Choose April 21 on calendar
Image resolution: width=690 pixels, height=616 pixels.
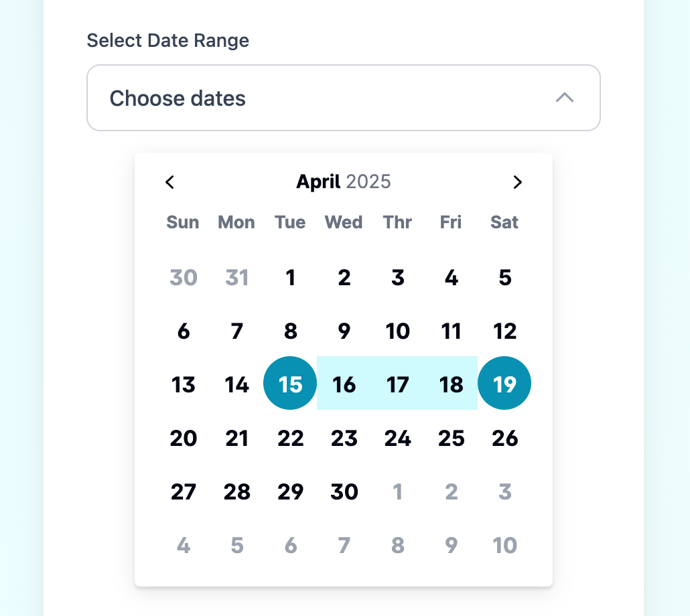pyautogui.click(x=236, y=438)
